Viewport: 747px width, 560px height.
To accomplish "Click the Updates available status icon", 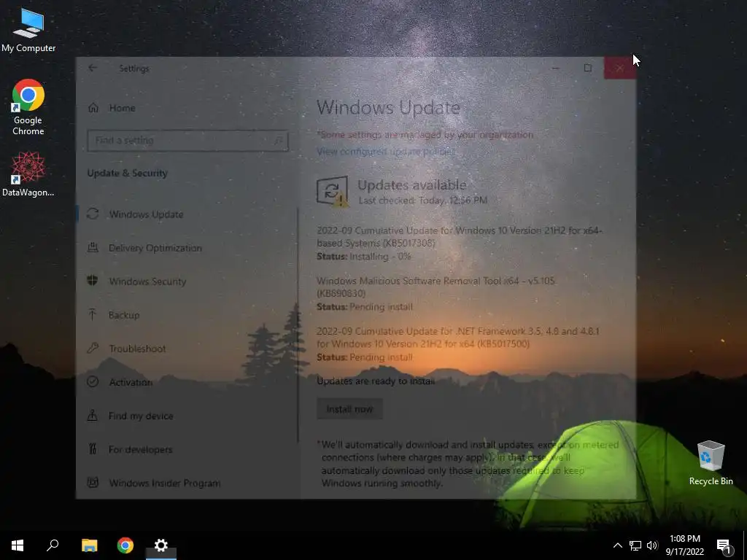I will point(333,192).
